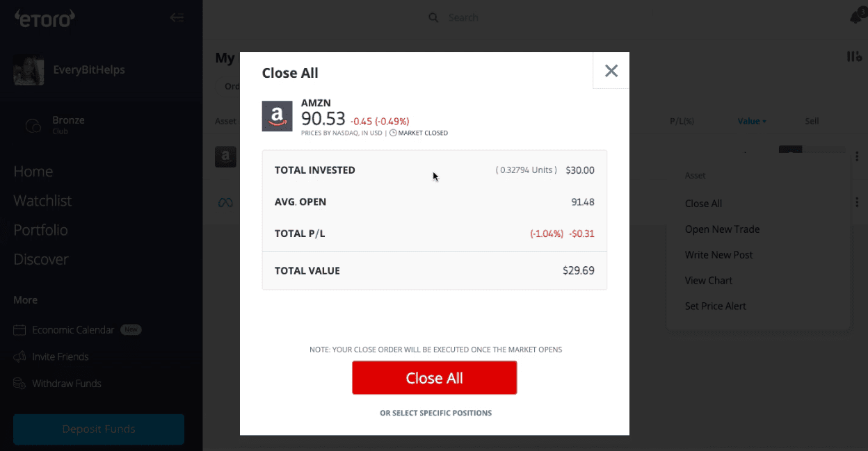Image resolution: width=868 pixels, height=451 pixels.
Task: Select the Invite Friends icon
Action: 19,356
